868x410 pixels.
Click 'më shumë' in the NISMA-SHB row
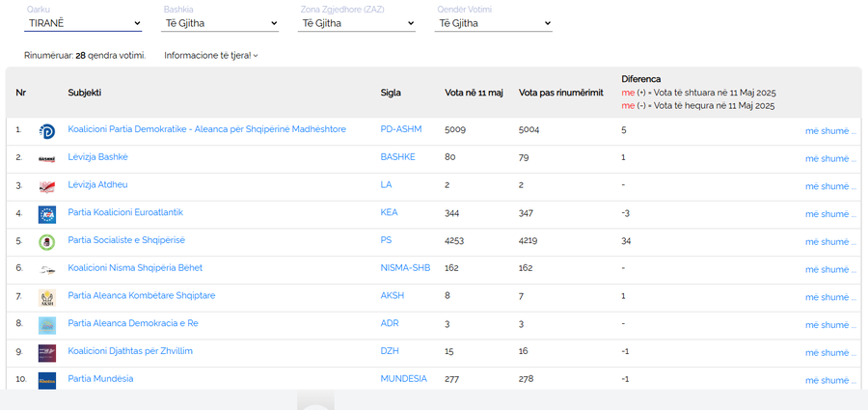[x=830, y=270]
